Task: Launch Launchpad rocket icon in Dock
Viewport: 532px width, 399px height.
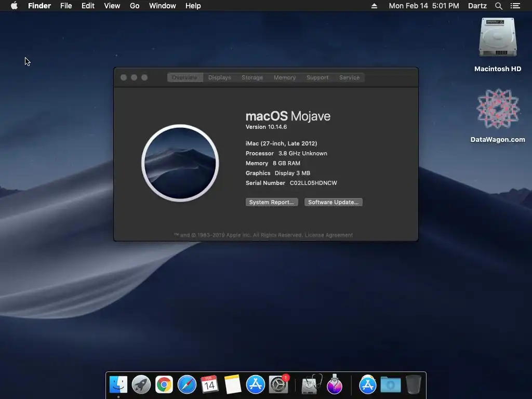Action: coord(141,384)
